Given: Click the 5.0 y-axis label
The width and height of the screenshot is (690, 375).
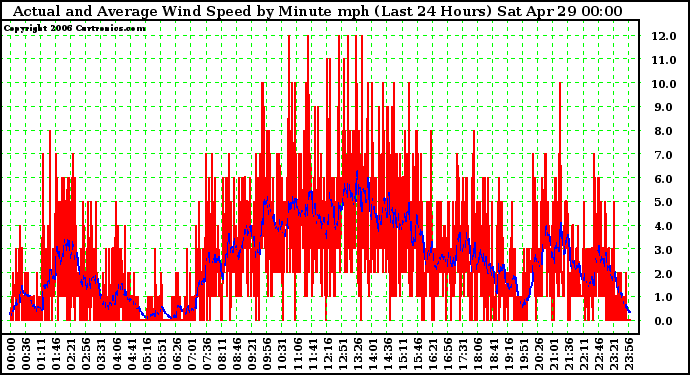Looking at the screenshot, I should tap(664, 202).
